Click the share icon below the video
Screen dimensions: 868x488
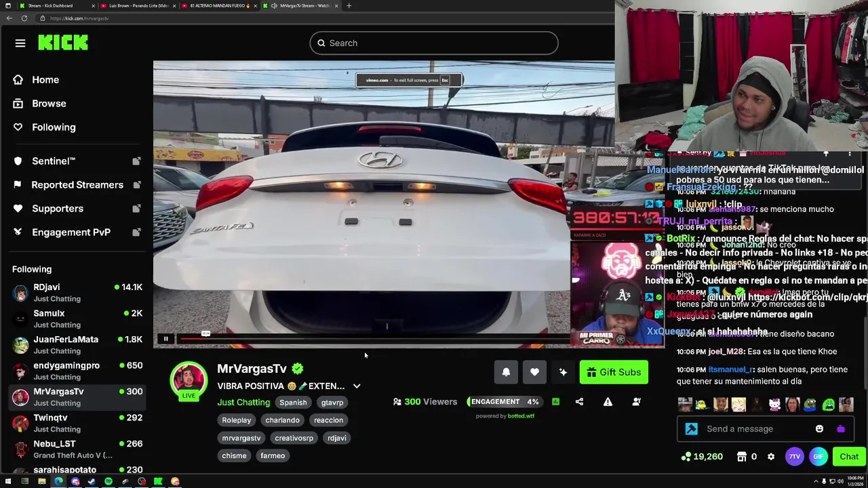click(x=579, y=402)
